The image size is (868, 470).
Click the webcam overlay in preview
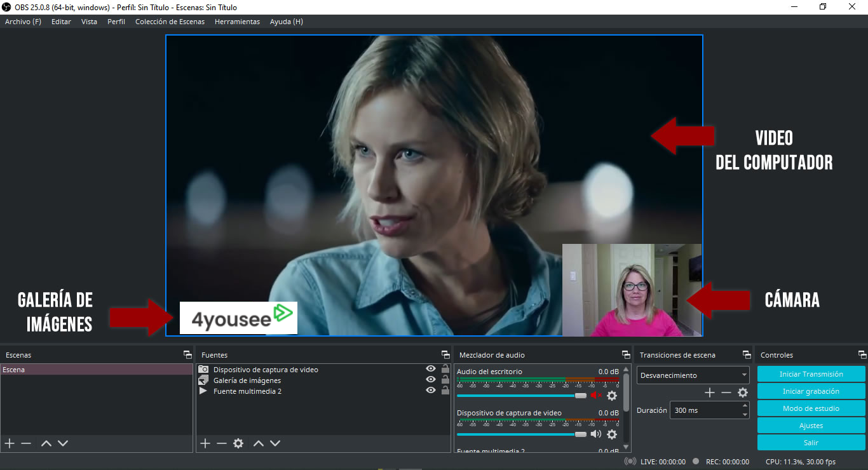[x=632, y=290]
